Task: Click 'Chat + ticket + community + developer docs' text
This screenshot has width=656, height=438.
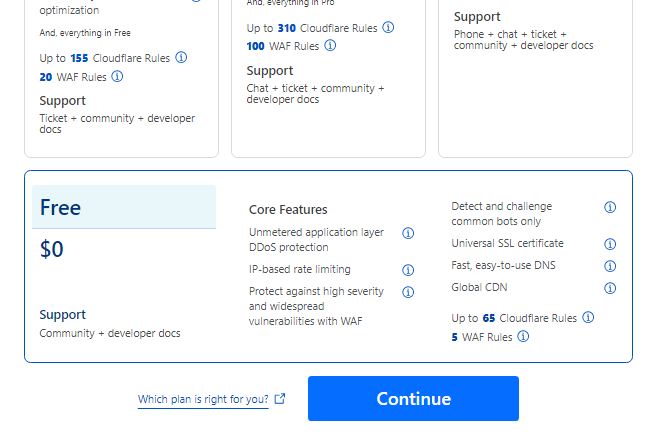Action: coord(315,94)
